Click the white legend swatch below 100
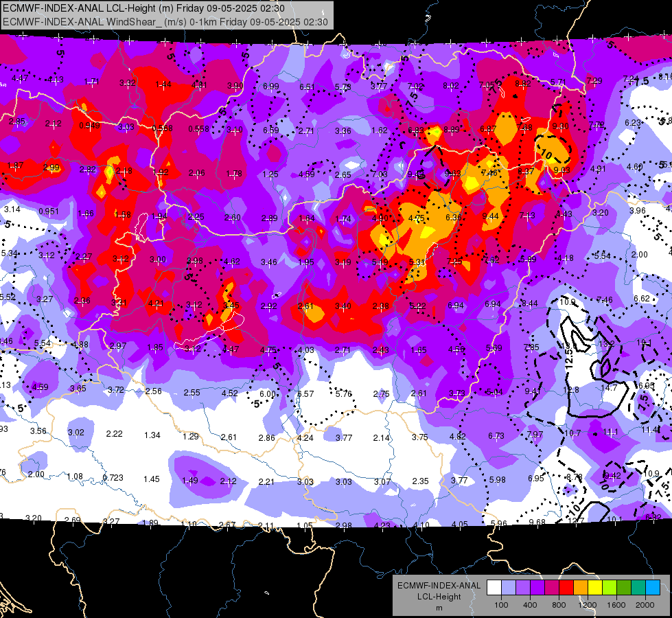 coord(494,588)
